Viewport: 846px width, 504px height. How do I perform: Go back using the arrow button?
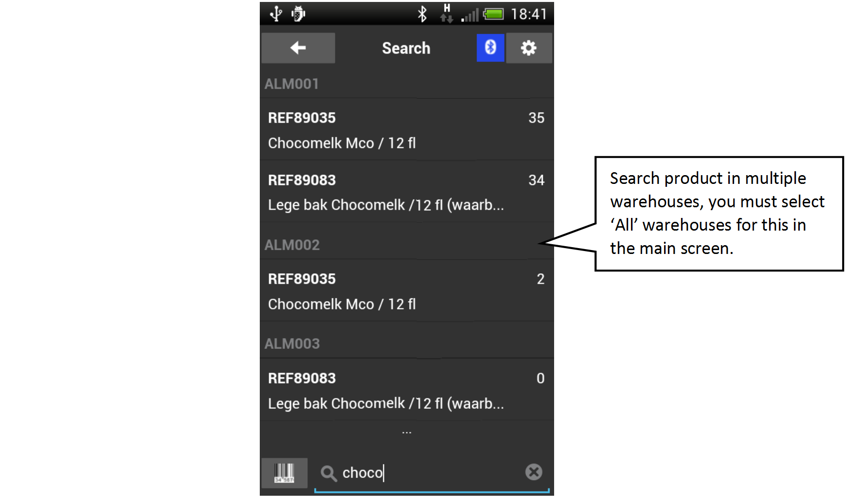point(298,48)
